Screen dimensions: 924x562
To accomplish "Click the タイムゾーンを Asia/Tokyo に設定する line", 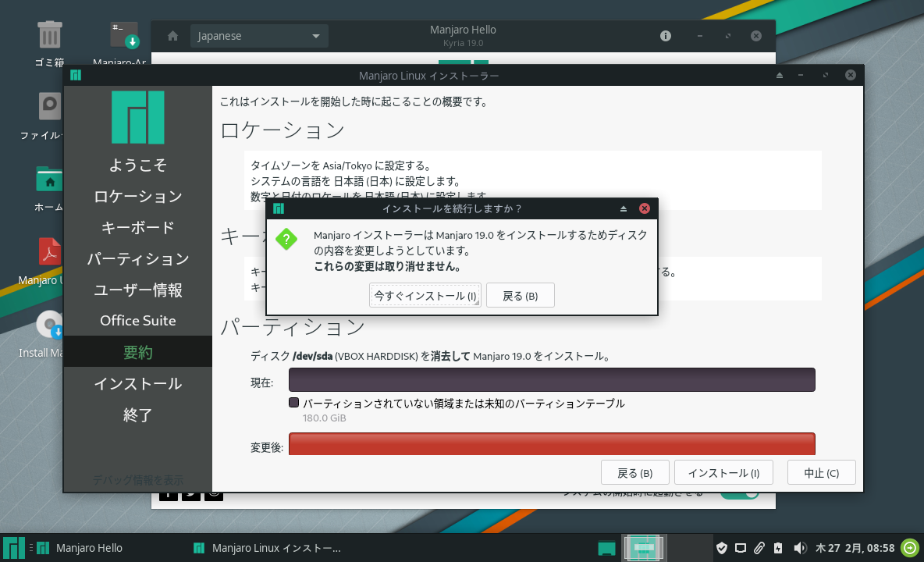I will coord(341,165).
